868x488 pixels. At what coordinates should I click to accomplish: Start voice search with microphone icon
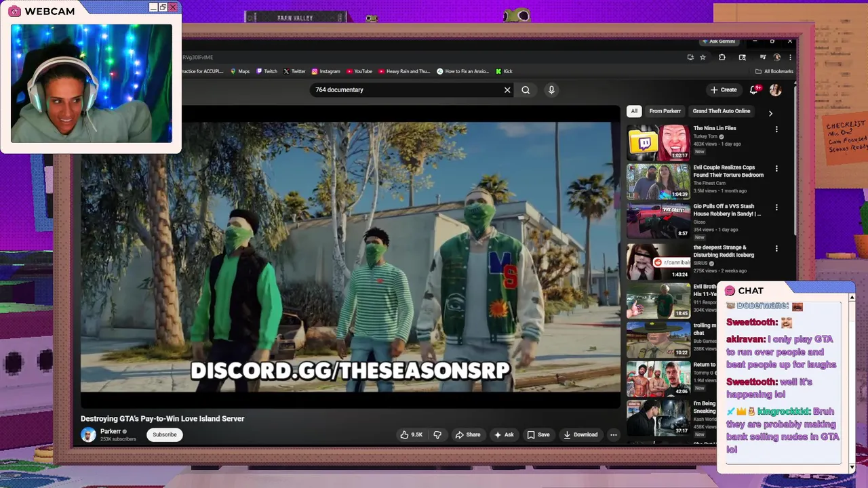(x=551, y=89)
